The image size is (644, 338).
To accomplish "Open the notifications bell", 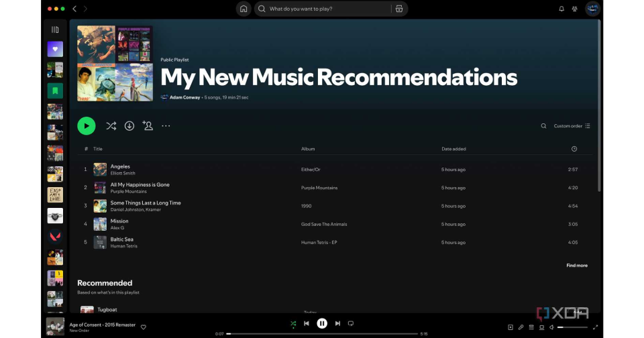I will 561,9.
